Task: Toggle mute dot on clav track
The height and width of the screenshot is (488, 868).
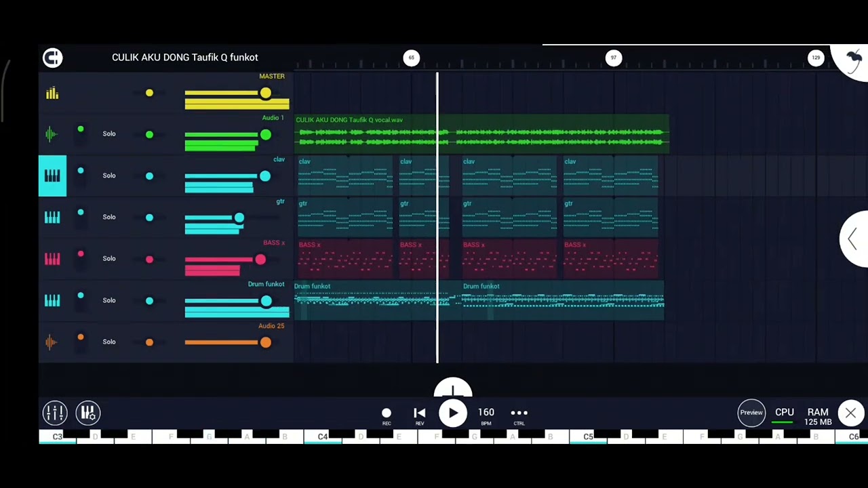Action: tap(81, 171)
